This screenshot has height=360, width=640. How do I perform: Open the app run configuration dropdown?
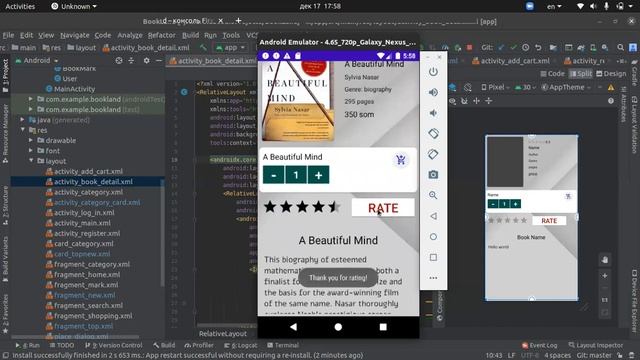(x=231, y=47)
